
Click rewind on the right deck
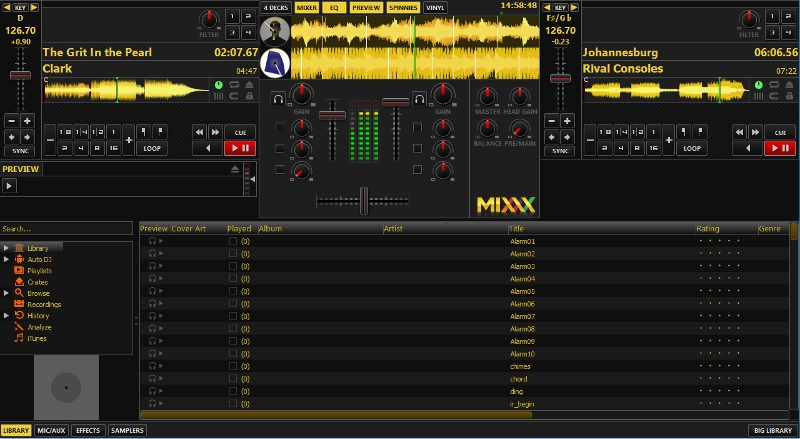coord(739,131)
